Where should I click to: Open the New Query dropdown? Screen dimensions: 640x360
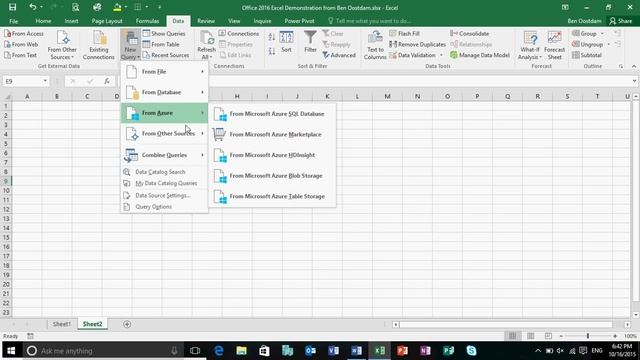[x=131, y=45]
